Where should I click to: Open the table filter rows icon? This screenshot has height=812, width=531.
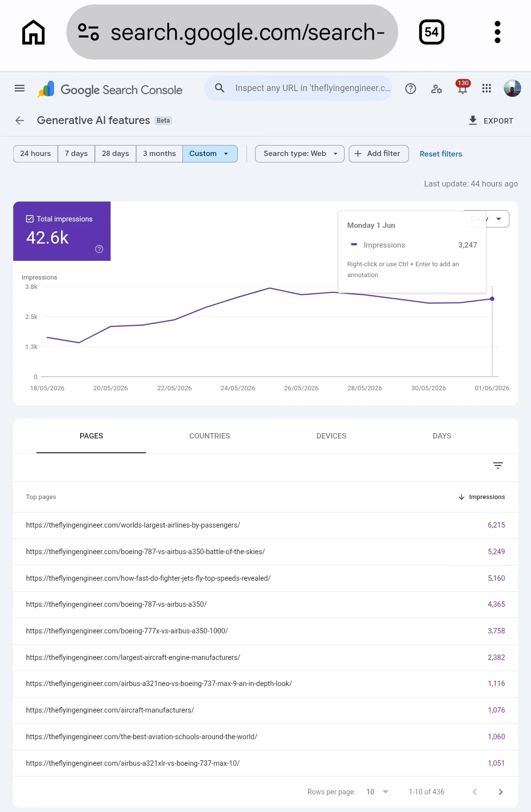click(498, 466)
